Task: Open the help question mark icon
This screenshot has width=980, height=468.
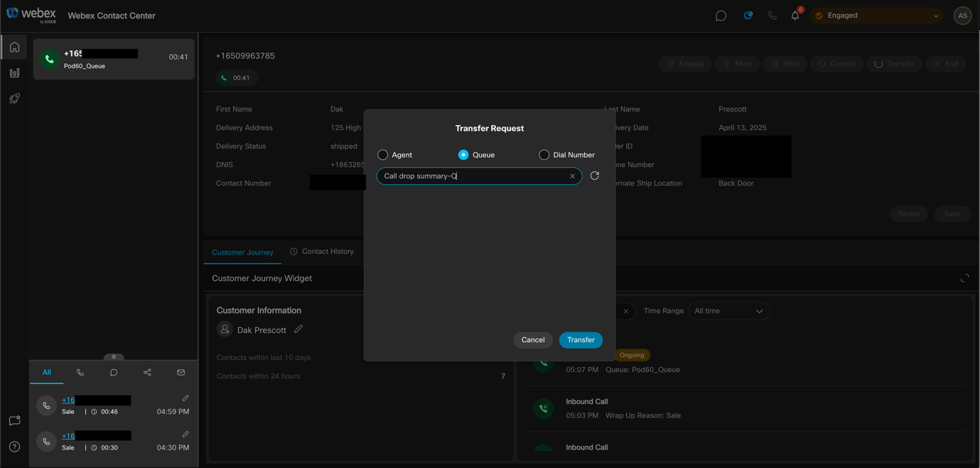Action: point(14,447)
